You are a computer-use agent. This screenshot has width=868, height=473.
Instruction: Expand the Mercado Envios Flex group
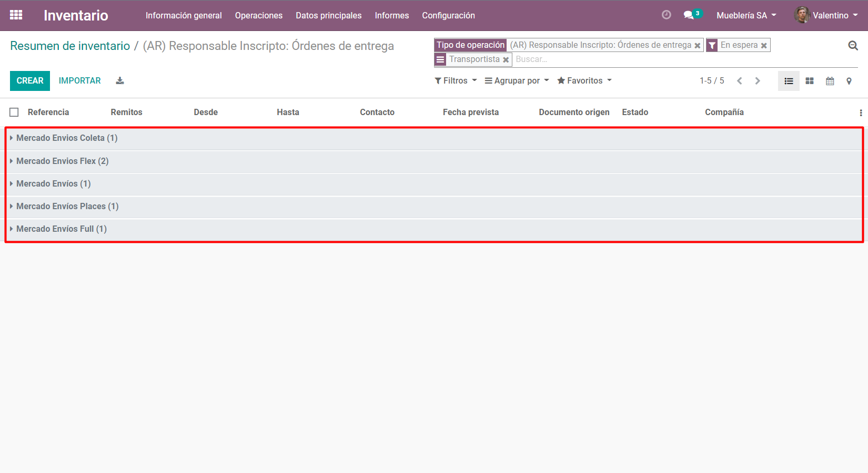coord(62,161)
